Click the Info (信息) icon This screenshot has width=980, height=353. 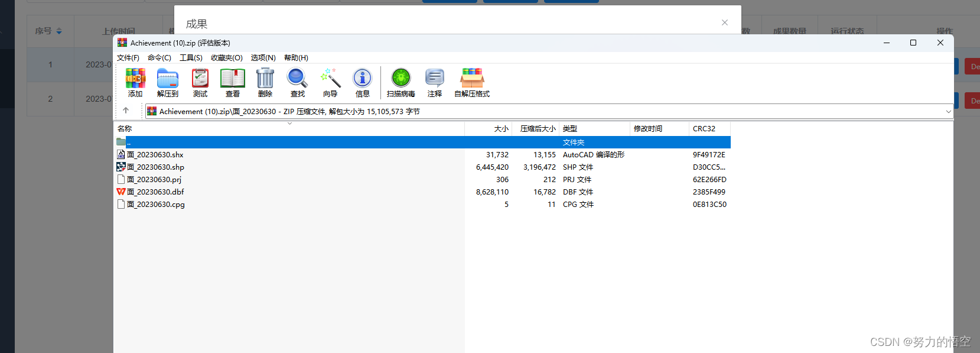click(x=362, y=78)
